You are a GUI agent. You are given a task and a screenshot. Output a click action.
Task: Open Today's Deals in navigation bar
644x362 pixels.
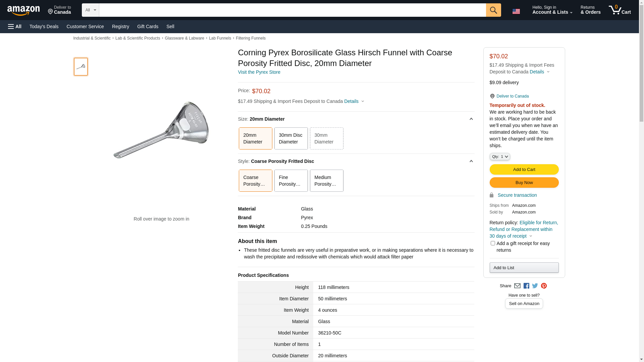[x=44, y=26]
